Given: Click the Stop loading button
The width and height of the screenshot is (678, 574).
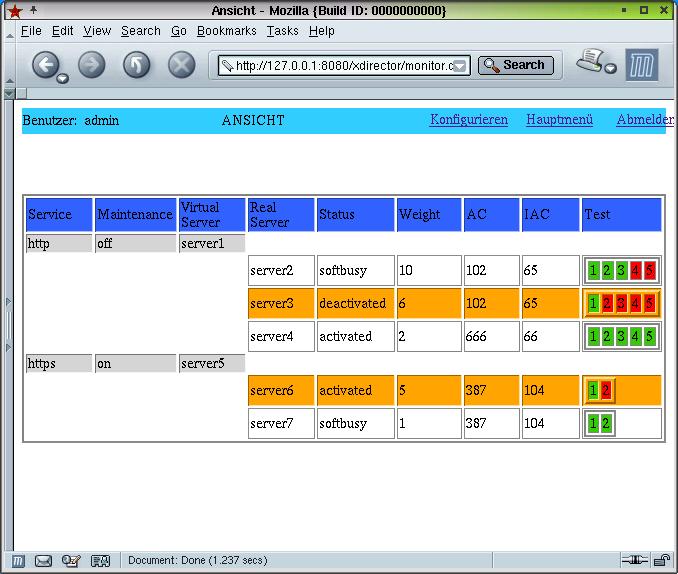Looking at the screenshot, I should pos(181,65).
